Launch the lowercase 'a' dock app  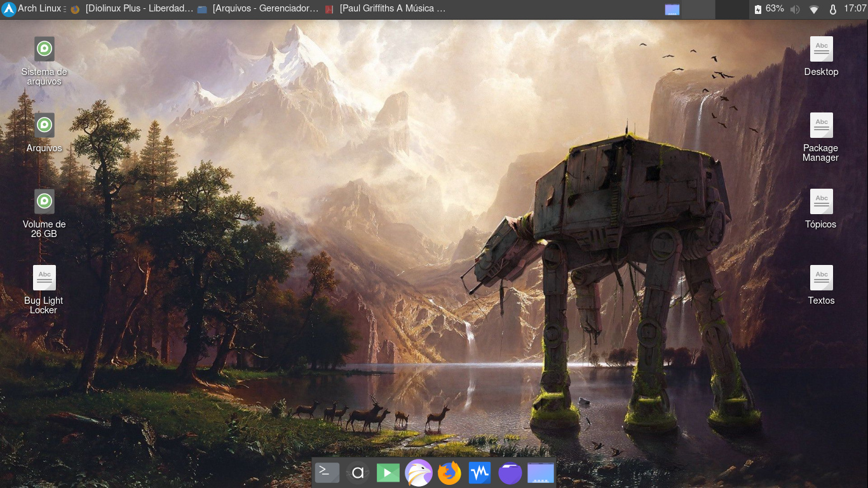pos(358,473)
